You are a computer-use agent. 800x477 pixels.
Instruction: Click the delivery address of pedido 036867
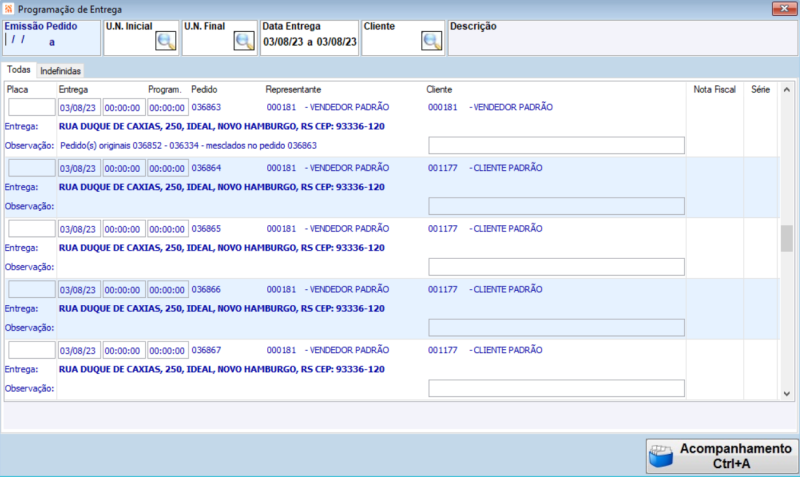pos(221,369)
